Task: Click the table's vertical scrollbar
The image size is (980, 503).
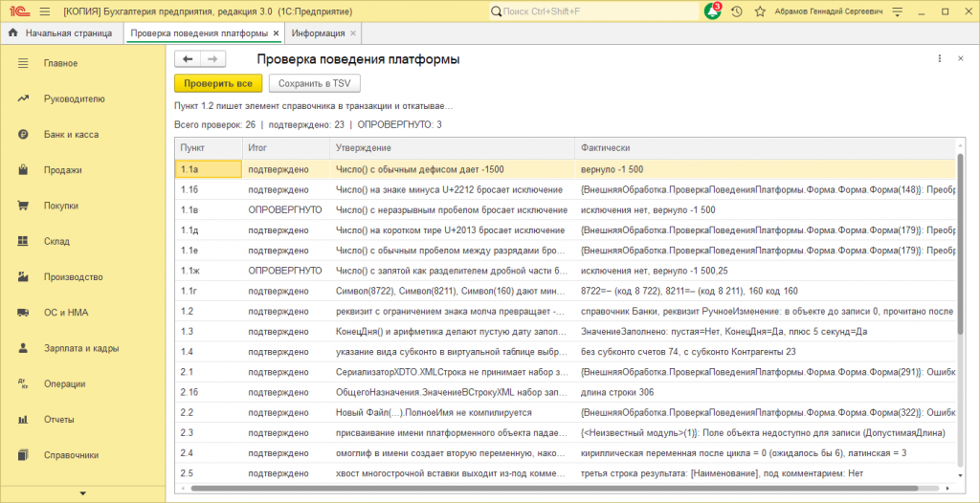Action: pos(961,237)
